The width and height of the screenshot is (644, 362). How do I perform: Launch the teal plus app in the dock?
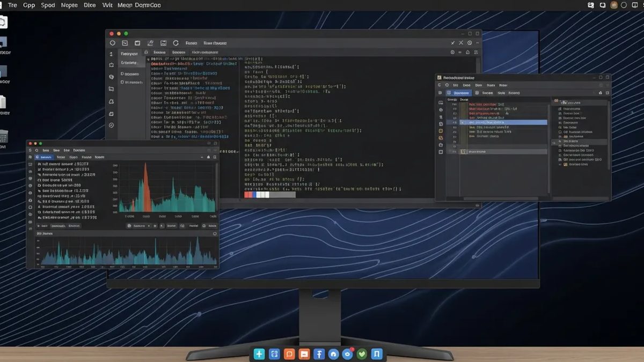click(x=259, y=354)
